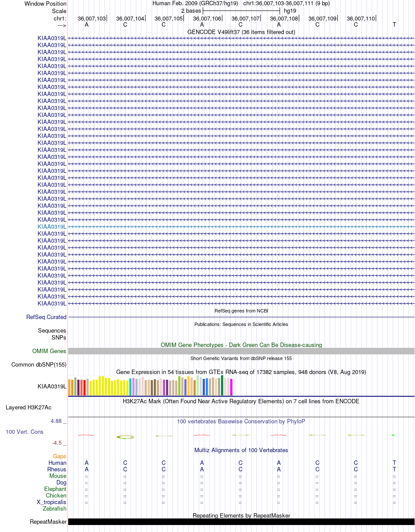Click the 'H3K27Ac Mark' track title

pyautogui.click(x=241, y=401)
